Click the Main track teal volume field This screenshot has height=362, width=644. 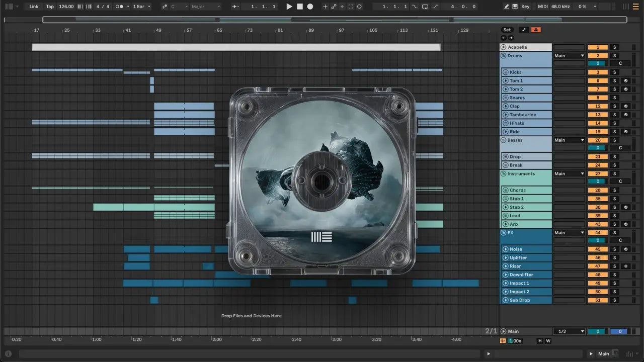pyautogui.click(x=597, y=331)
